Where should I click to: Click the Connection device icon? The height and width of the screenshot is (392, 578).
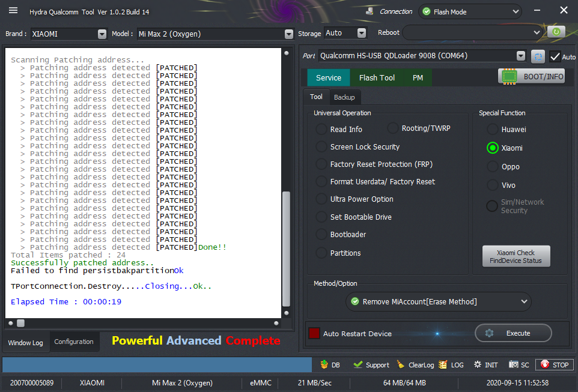[370, 11]
